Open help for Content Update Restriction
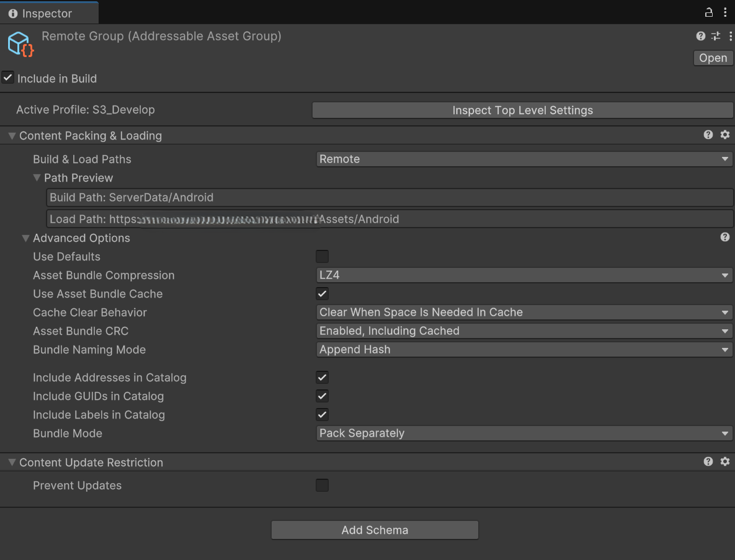 708,461
